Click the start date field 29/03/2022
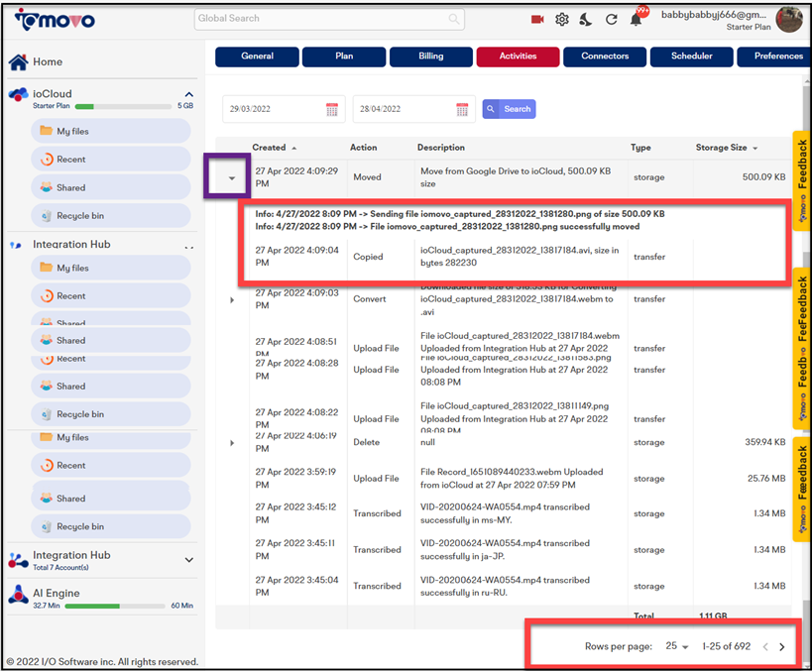Viewport: 812px width, 671px height. click(x=284, y=109)
